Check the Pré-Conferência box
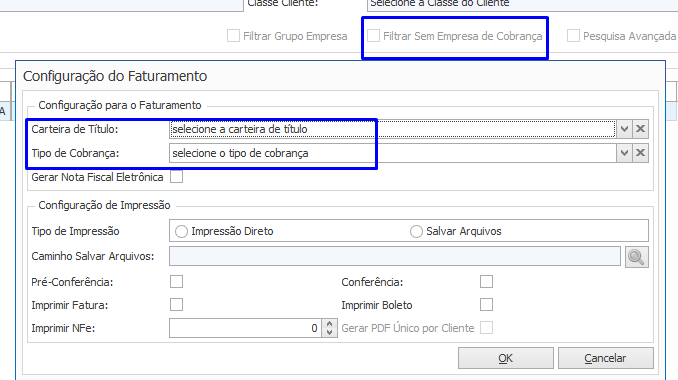 (176, 281)
